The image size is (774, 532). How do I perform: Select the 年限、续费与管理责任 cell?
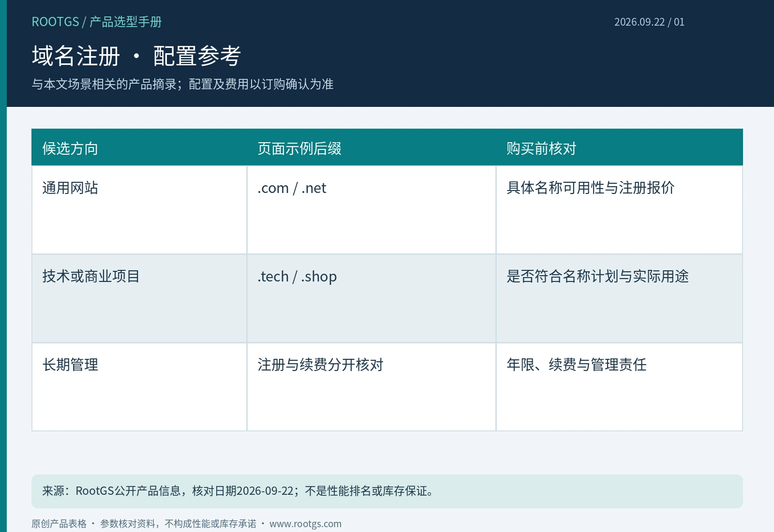pyautogui.click(x=619, y=387)
